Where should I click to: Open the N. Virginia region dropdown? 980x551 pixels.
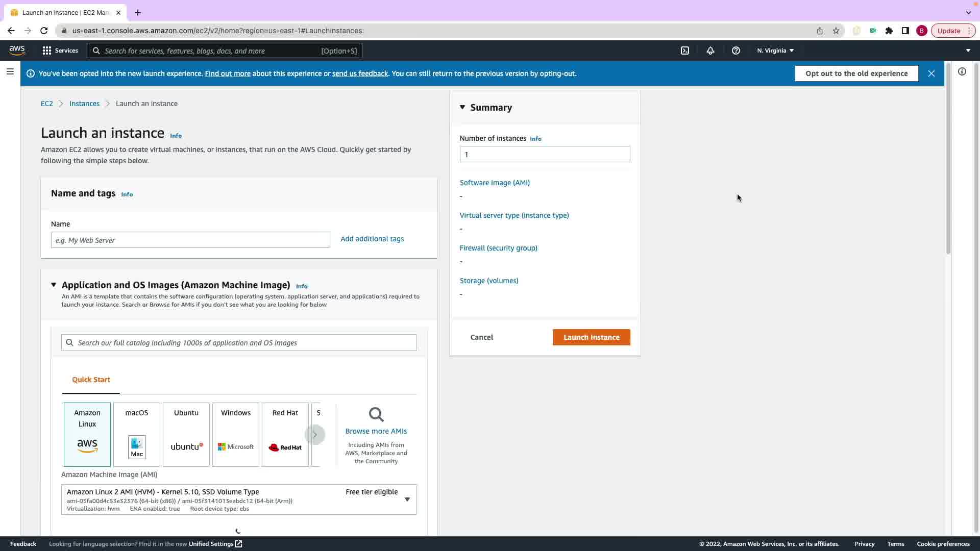click(x=775, y=51)
